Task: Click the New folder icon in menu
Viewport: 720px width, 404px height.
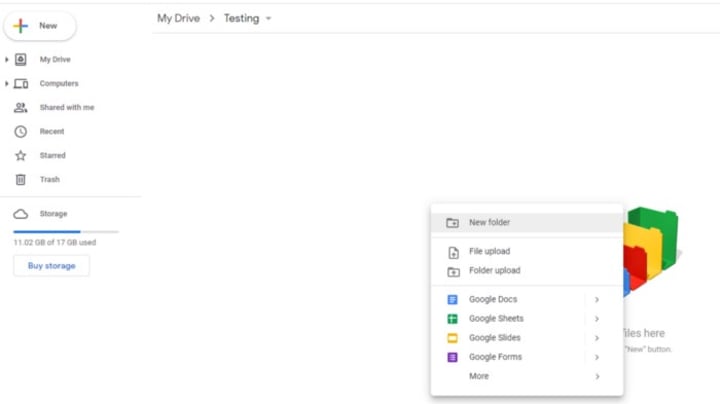Action: [453, 223]
